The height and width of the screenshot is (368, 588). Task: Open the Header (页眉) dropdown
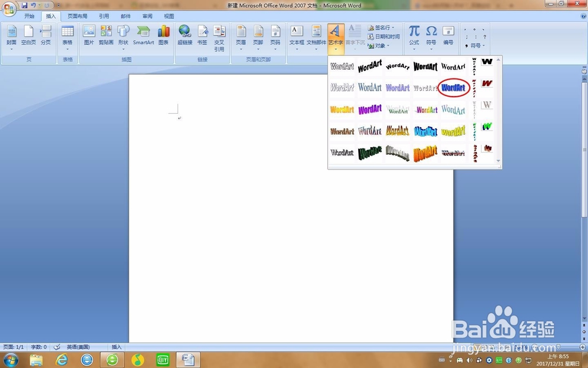pos(240,37)
